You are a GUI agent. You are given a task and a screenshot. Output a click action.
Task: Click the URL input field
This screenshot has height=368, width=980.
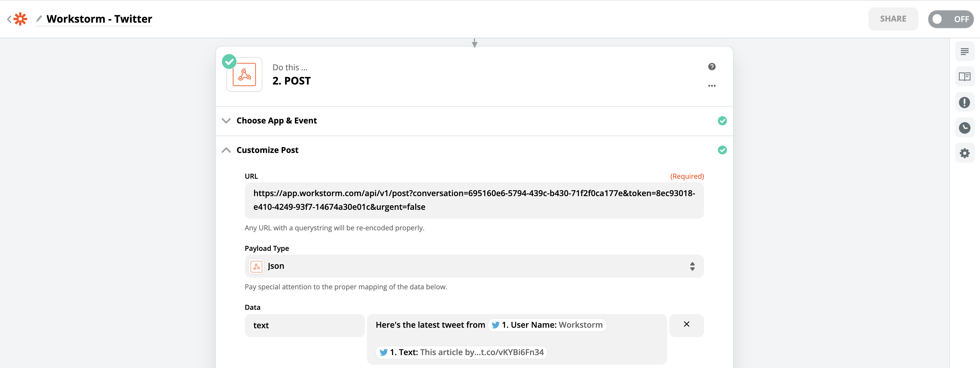pyautogui.click(x=474, y=200)
